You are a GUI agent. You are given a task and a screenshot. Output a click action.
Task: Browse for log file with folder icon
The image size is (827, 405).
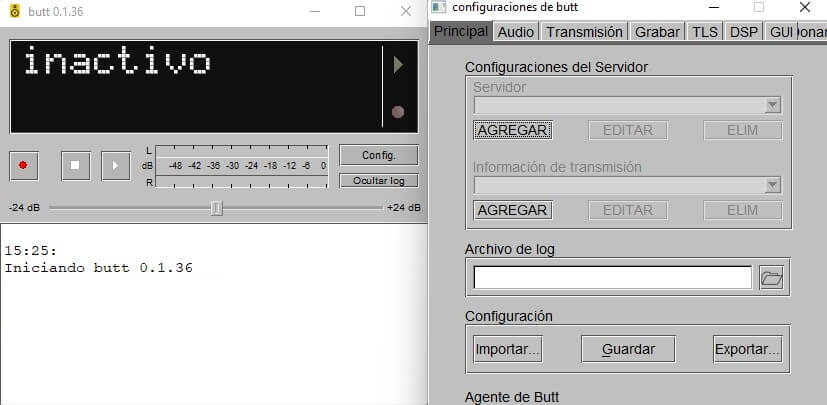coord(771,278)
